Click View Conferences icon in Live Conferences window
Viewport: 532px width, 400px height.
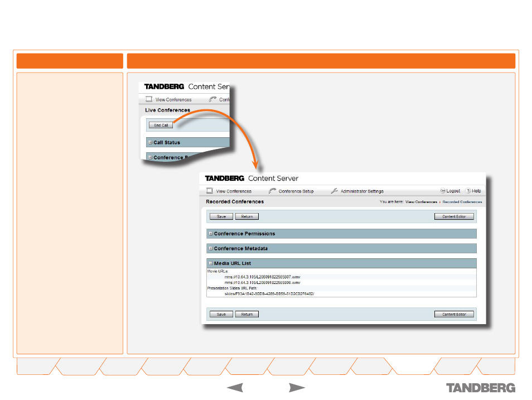[x=148, y=99]
